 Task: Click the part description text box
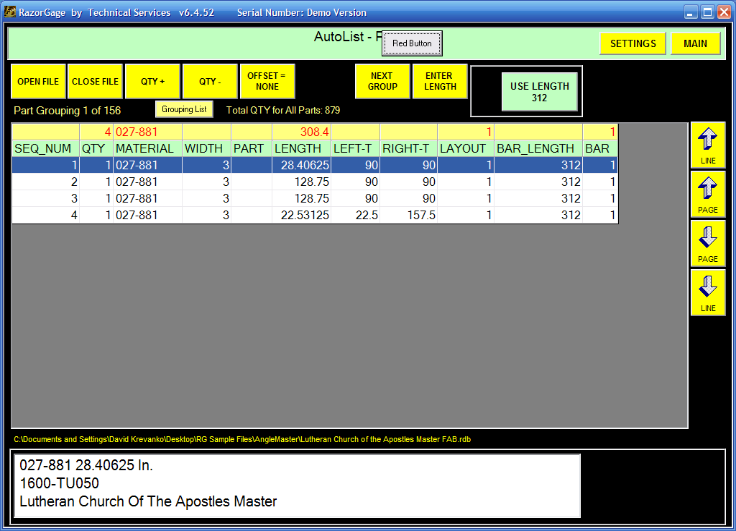pyautogui.click(x=296, y=487)
